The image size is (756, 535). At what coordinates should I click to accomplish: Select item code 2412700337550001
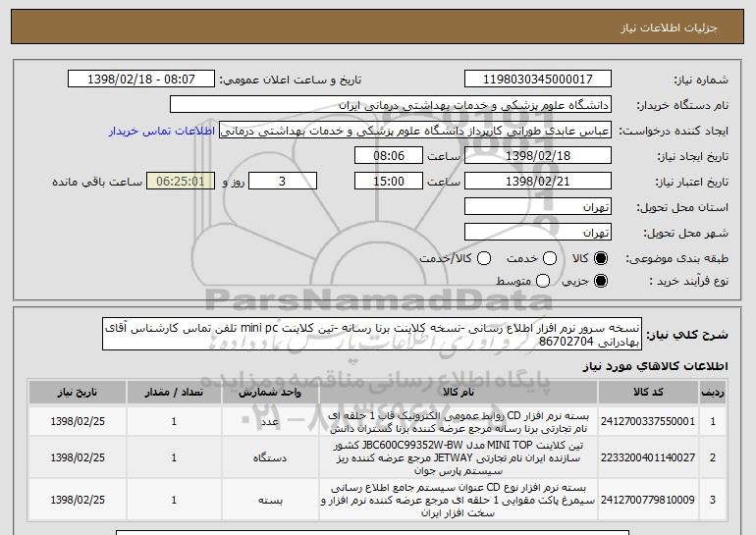[648, 422]
